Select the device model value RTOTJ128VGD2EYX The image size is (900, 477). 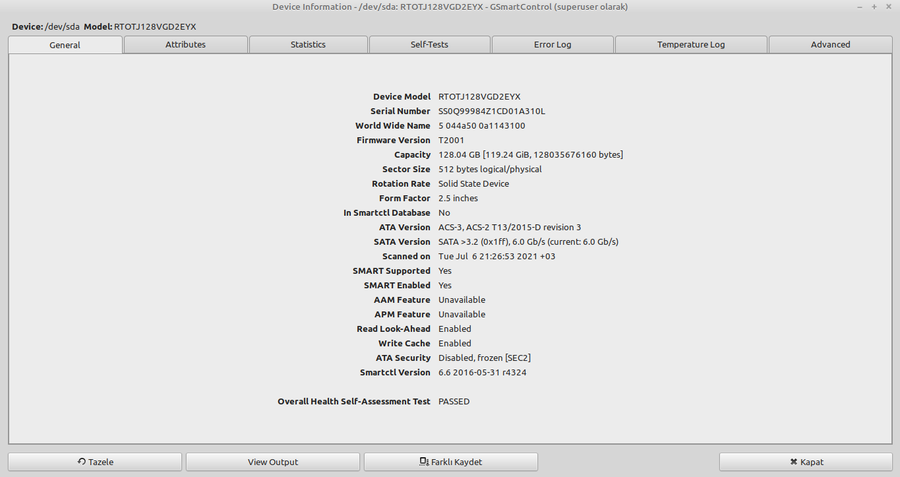[x=479, y=96]
